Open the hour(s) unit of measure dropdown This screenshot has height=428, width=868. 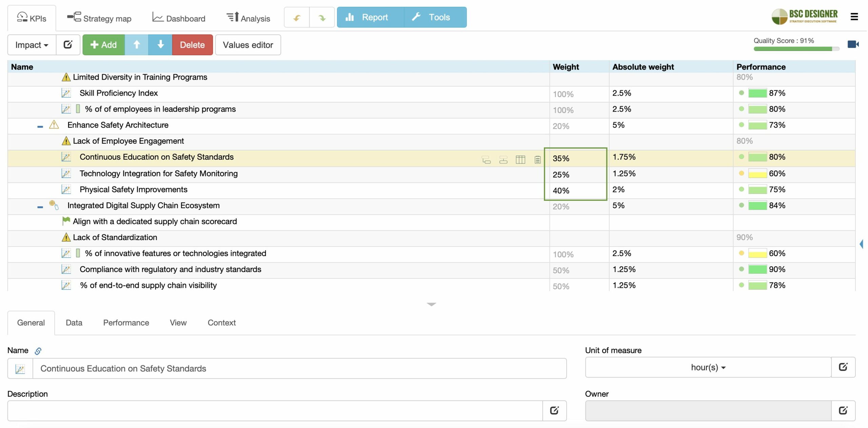click(708, 367)
